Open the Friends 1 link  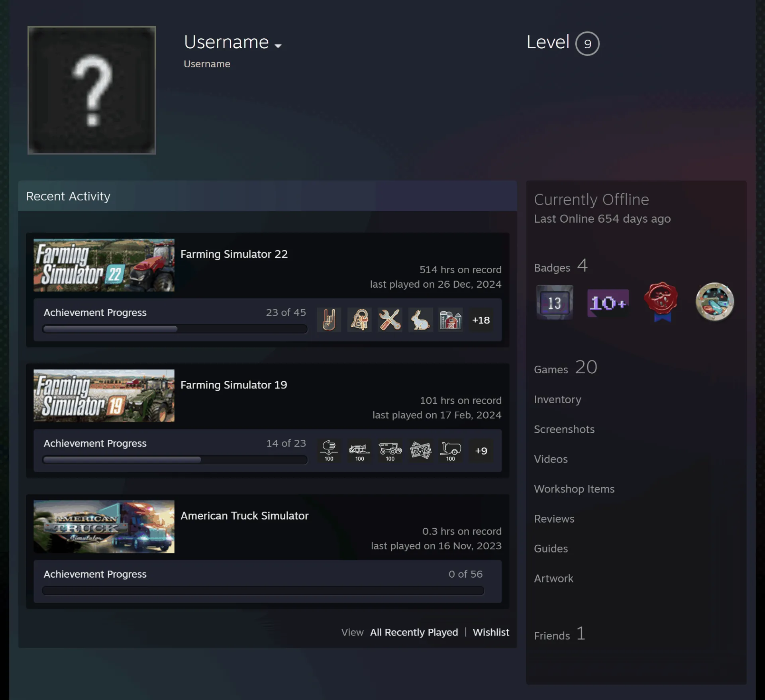point(559,633)
